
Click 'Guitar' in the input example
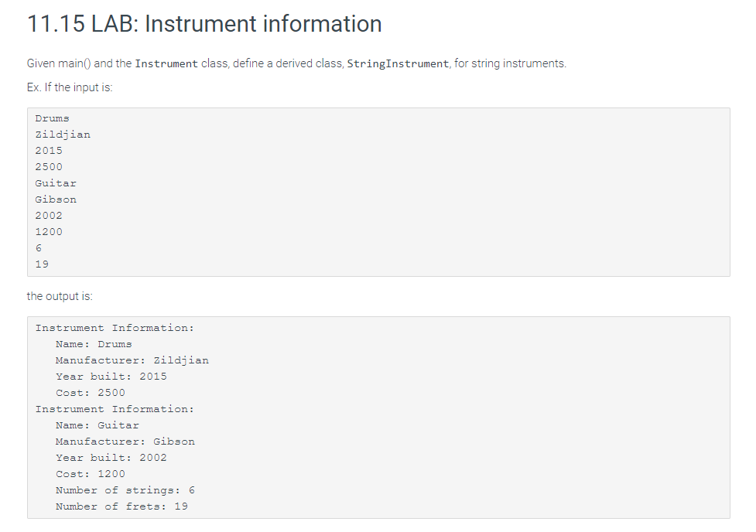tap(56, 183)
